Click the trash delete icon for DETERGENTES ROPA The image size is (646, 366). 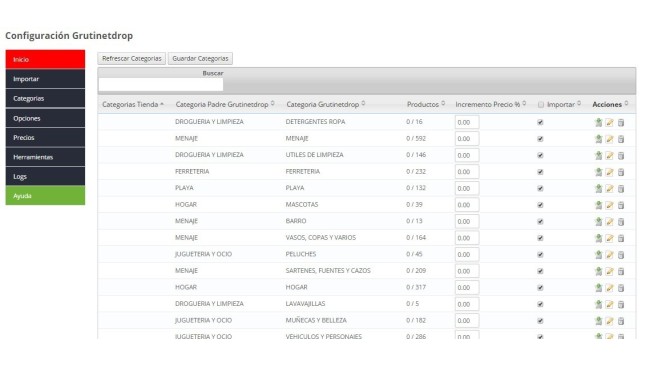[x=621, y=122]
